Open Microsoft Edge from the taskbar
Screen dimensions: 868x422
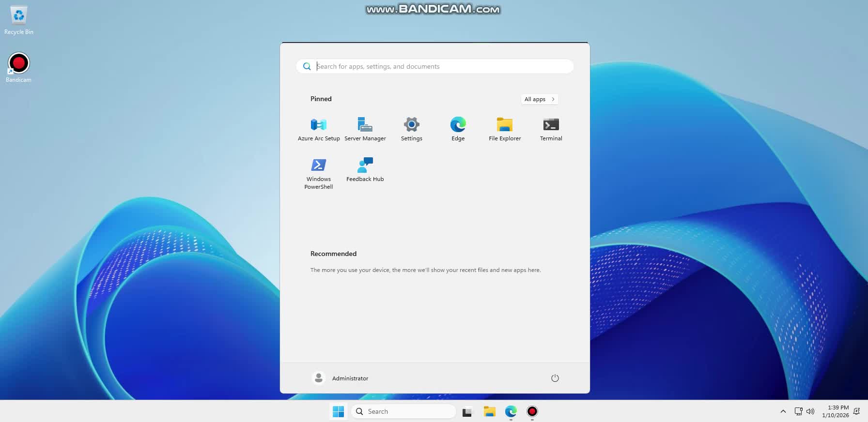click(x=511, y=411)
